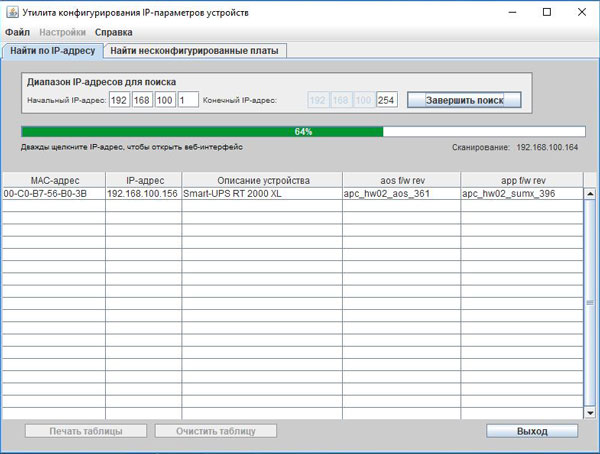Viewport: 600px width, 454px height.
Task: Click second octet 168 of starting IP
Action: (x=143, y=100)
